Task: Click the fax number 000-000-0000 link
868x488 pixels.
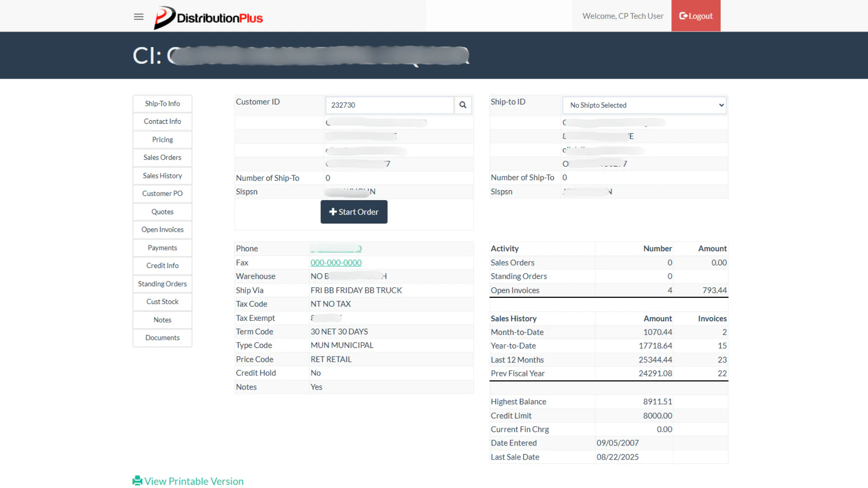Action: [x=336, y=263]
